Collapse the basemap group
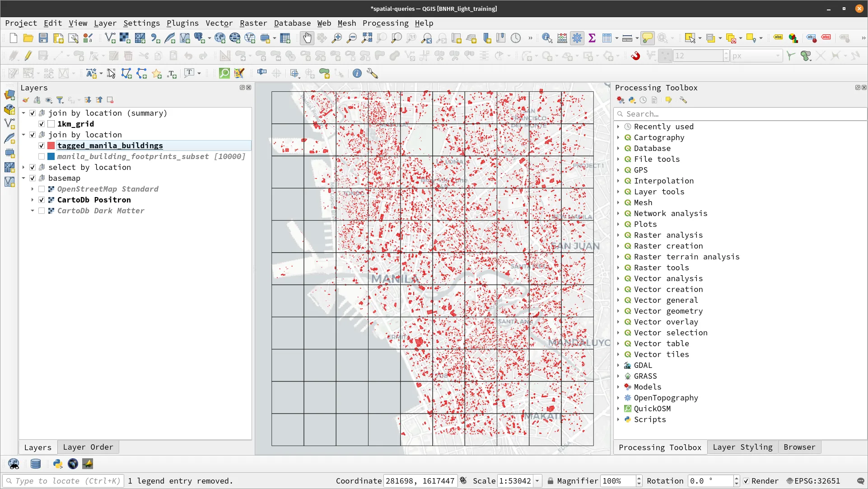This screenshot has height=489, width=868. pyautogui.click(x=23, y=178)
